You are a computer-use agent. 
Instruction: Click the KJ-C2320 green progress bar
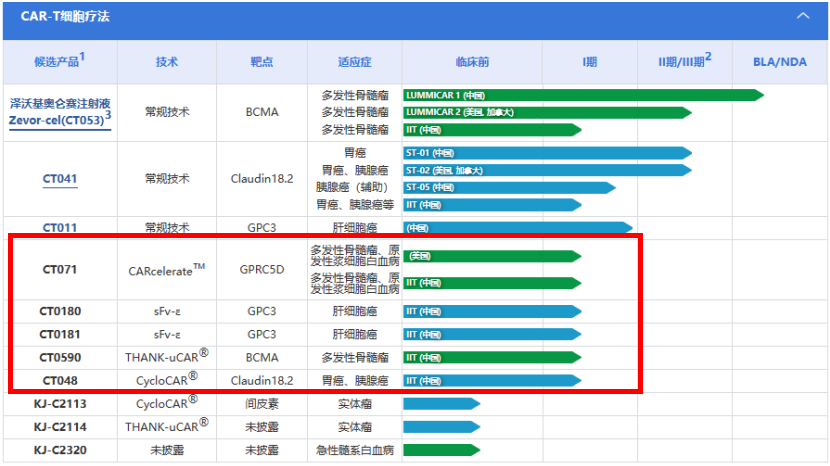(440, 450)
